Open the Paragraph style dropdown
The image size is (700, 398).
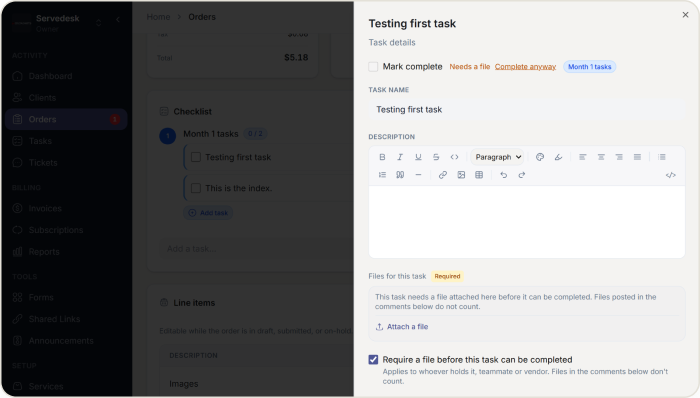pyautogui.click(x=497, y=157)
